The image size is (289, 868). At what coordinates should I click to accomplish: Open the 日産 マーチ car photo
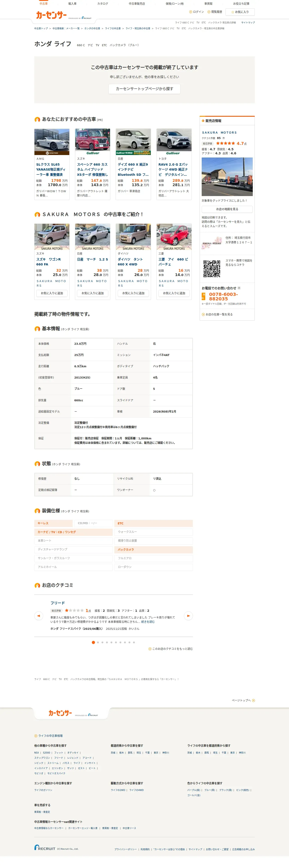(x=93, y=237)
